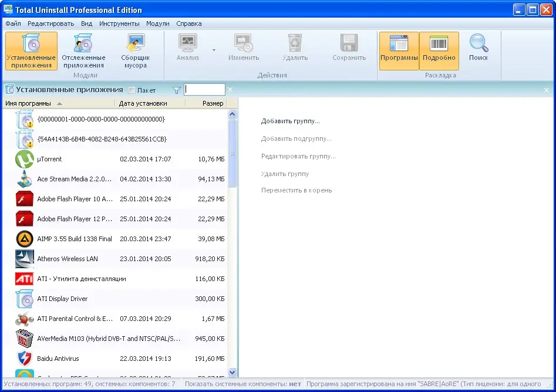Select ATI Parental Control icon

point(25,319)
